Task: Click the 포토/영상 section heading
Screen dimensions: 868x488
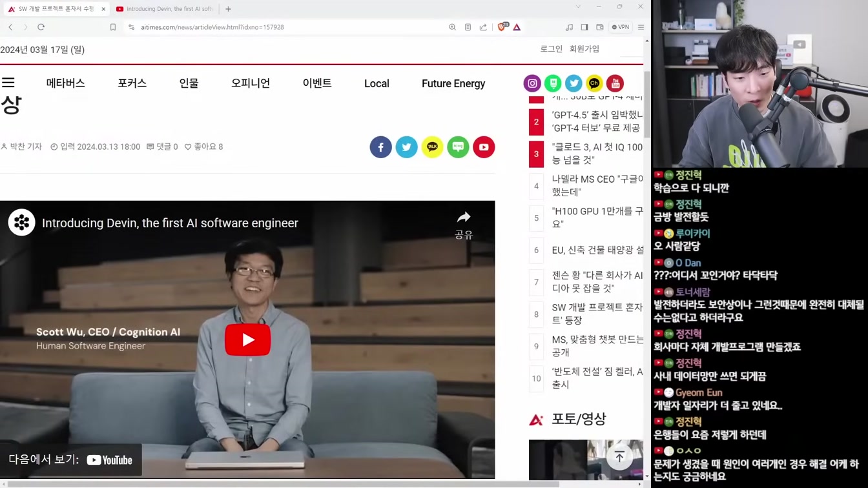Action: pos(579,419)
